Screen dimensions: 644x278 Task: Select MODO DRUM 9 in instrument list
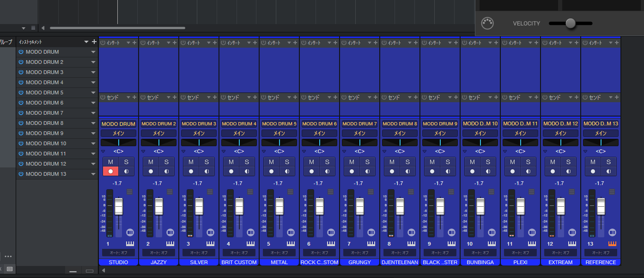click(57, 133)
